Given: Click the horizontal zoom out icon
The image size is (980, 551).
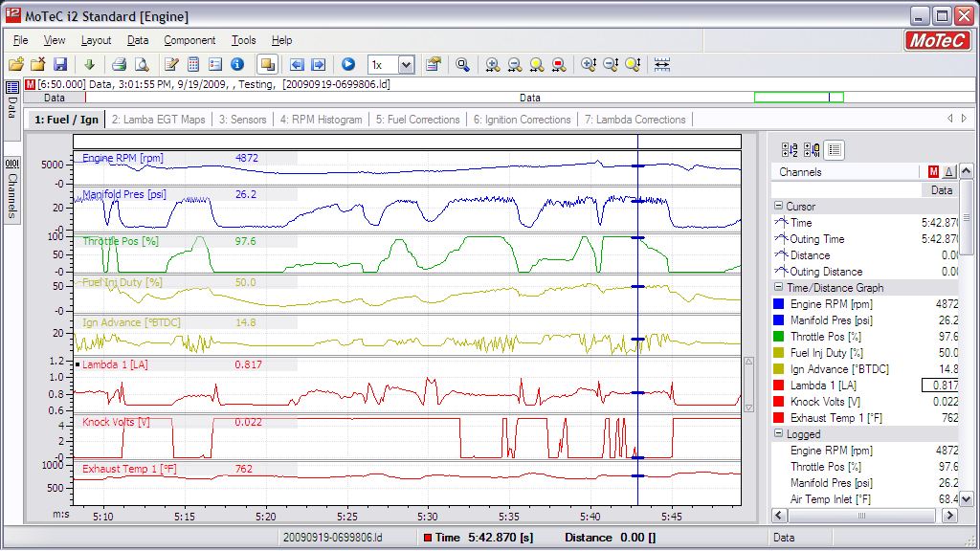Looking at the screenshot, I should pyautogui.click(x=514, y=64).
